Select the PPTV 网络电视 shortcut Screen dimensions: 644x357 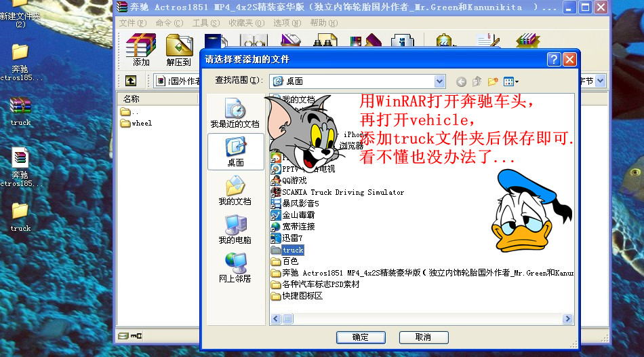pyautogui.click(x=303, y=169)
